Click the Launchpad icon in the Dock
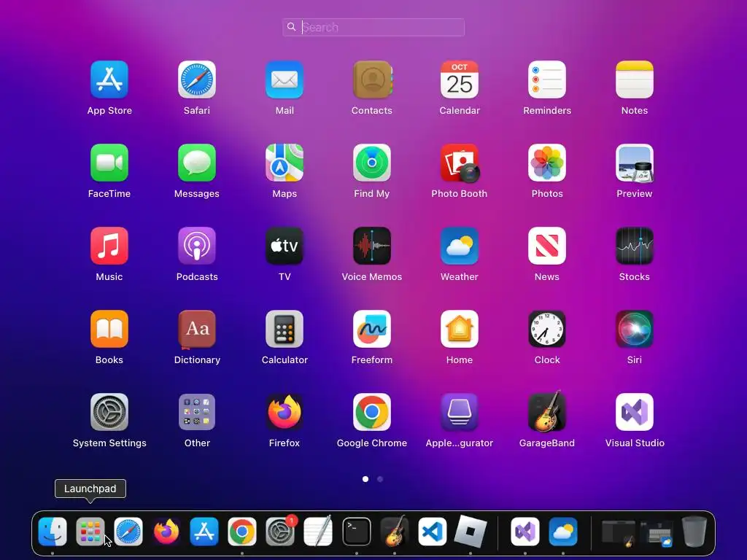747x560 pixels. point(90,532)
